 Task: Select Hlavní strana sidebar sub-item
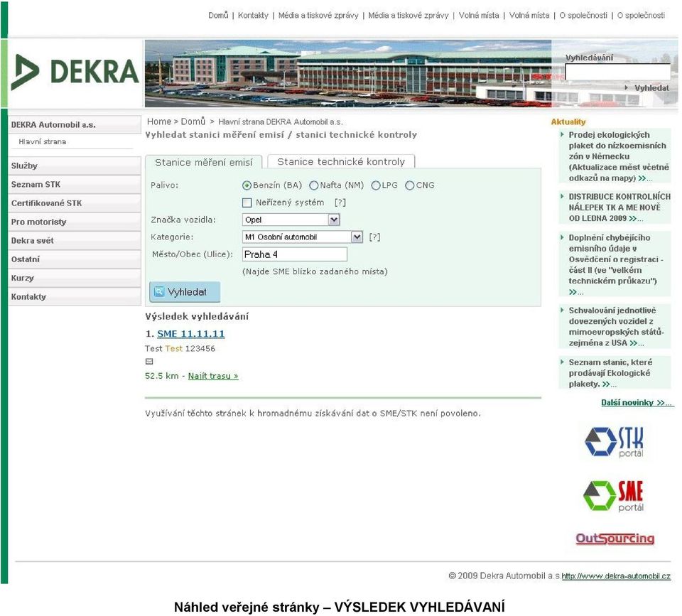click(42, 142)
